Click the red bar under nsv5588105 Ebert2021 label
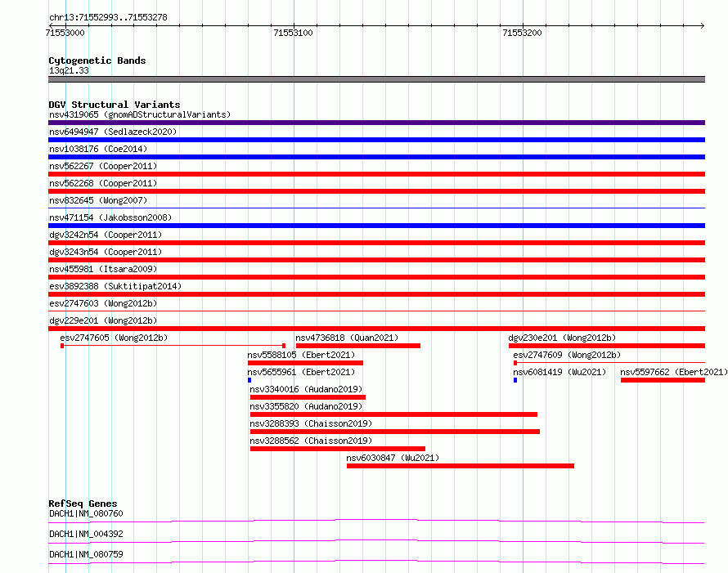This screenshot has height=573, width=728. 305,363
